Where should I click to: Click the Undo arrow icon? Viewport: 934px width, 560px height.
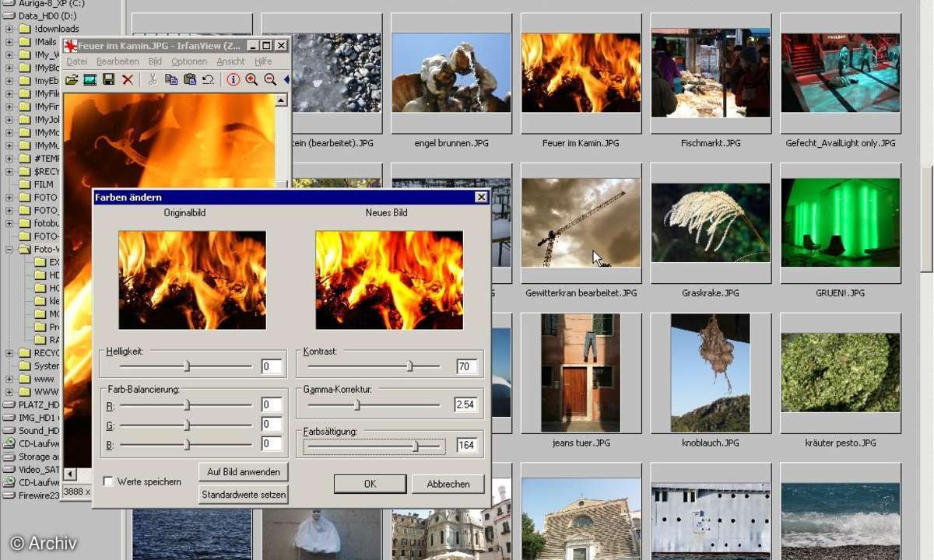(x=209, y=79)
